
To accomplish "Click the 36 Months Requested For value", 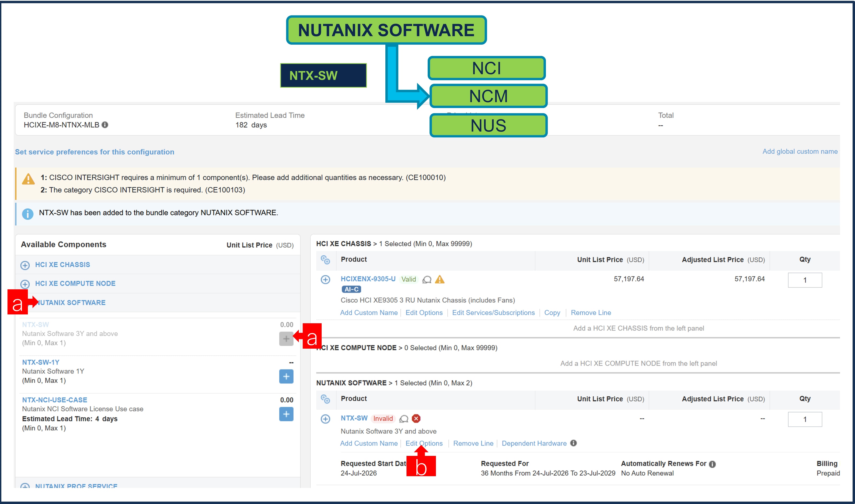I will click(x=548, y=473).
